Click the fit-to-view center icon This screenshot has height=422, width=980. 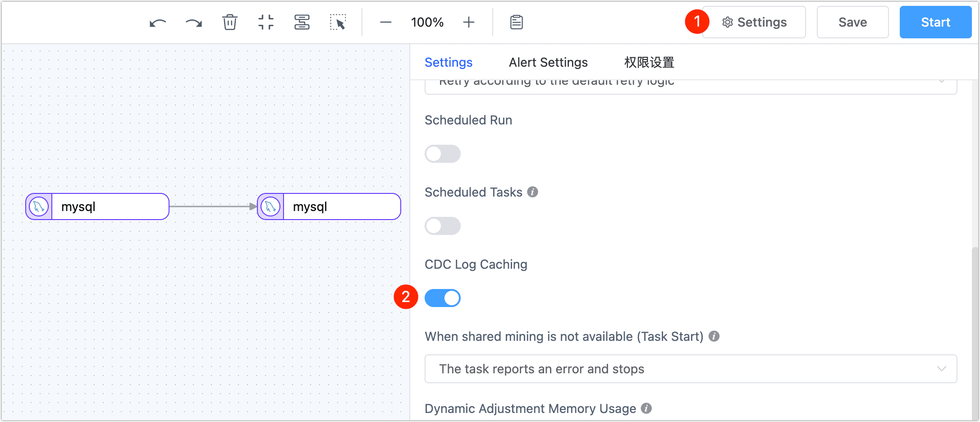click(266, 23)
